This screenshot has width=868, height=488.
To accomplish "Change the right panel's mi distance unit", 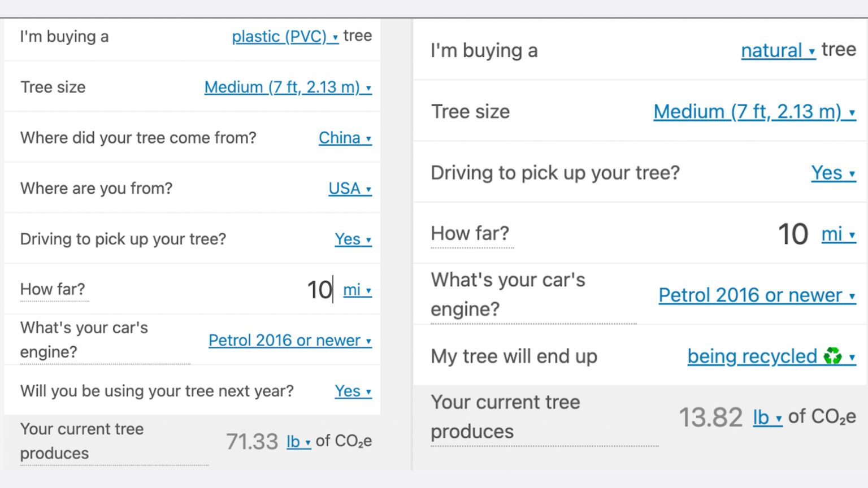I will coord(838,234).
